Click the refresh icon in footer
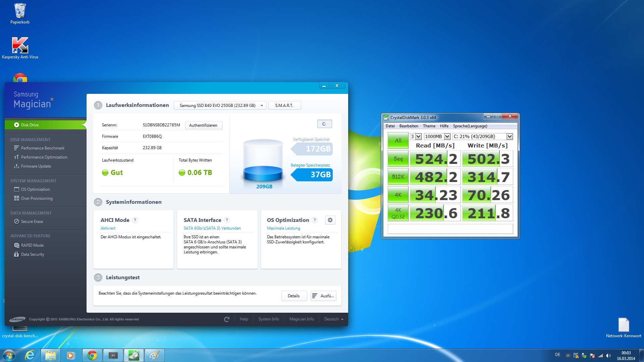 click(227, 319)
